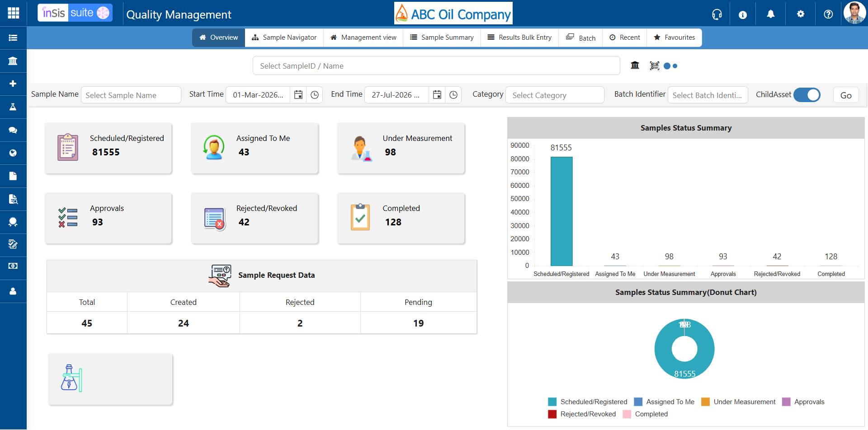
Task: Open notifications bell icon
Action: click(x=771, y=14)
